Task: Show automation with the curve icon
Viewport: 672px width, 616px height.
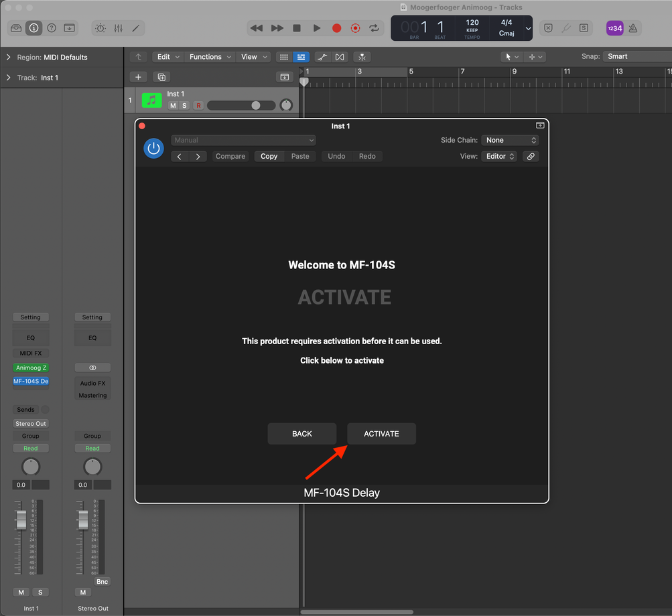Action: click(x=323, y=57)
